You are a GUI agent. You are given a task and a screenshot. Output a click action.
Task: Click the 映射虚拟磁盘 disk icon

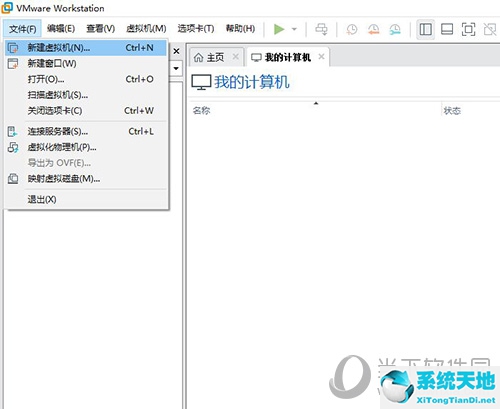point(13,179)
